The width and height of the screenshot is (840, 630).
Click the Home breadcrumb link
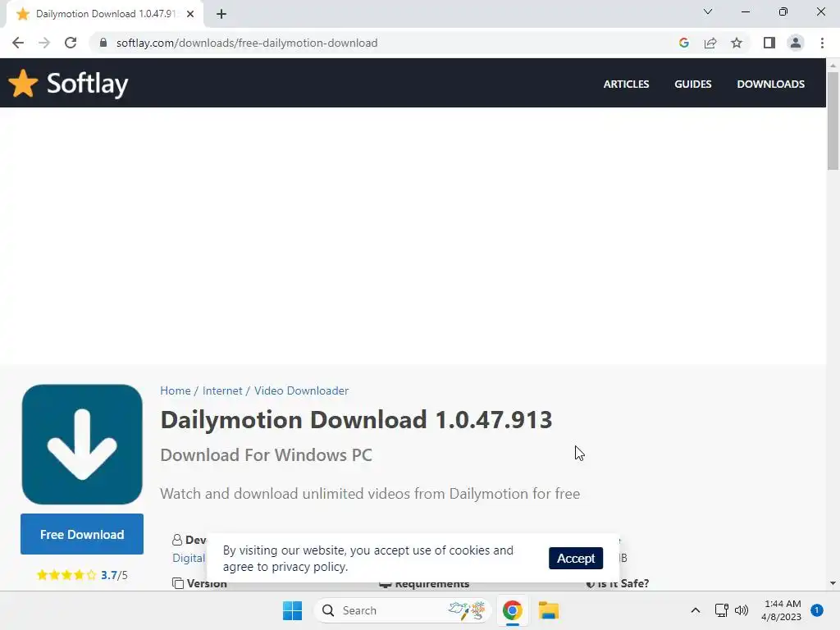(176, 390)
